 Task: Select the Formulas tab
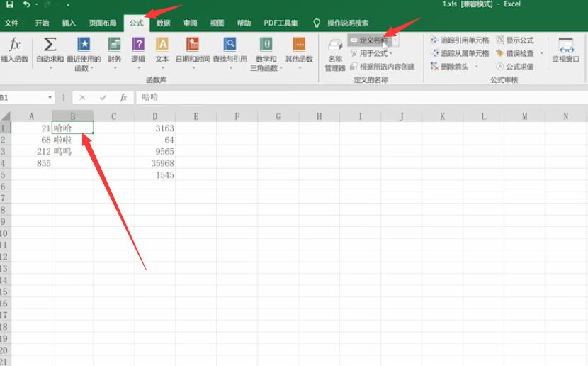pos(137,23)
